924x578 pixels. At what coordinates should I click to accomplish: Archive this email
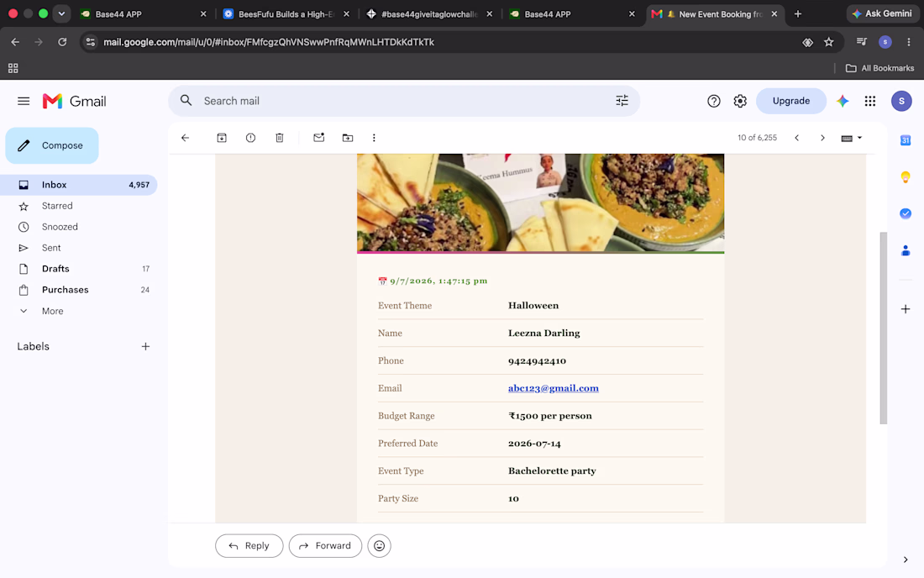pyautogui.click(x=222, y=138)
